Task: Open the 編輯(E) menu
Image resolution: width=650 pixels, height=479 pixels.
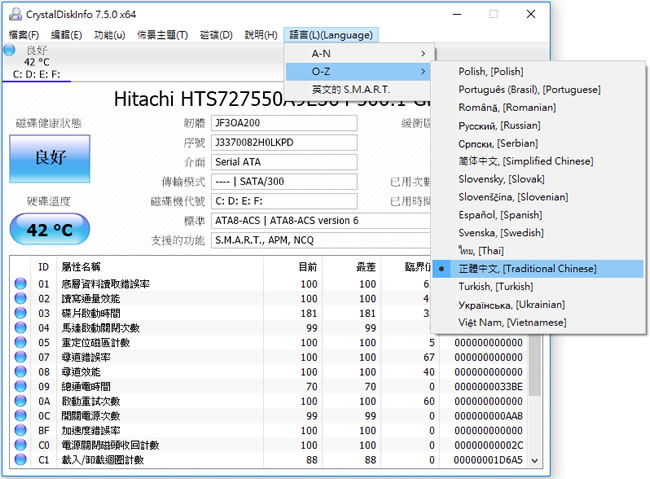Action: [x=66, y=35]
